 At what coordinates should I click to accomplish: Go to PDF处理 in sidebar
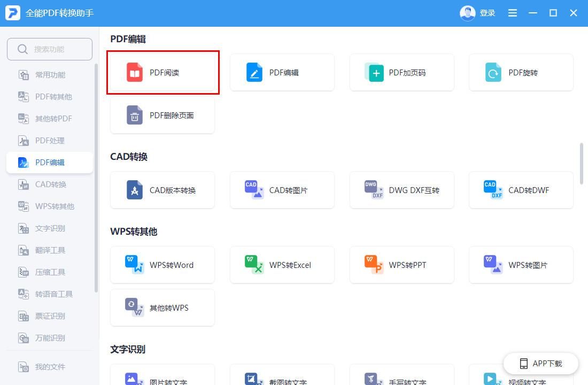[50, 141]
